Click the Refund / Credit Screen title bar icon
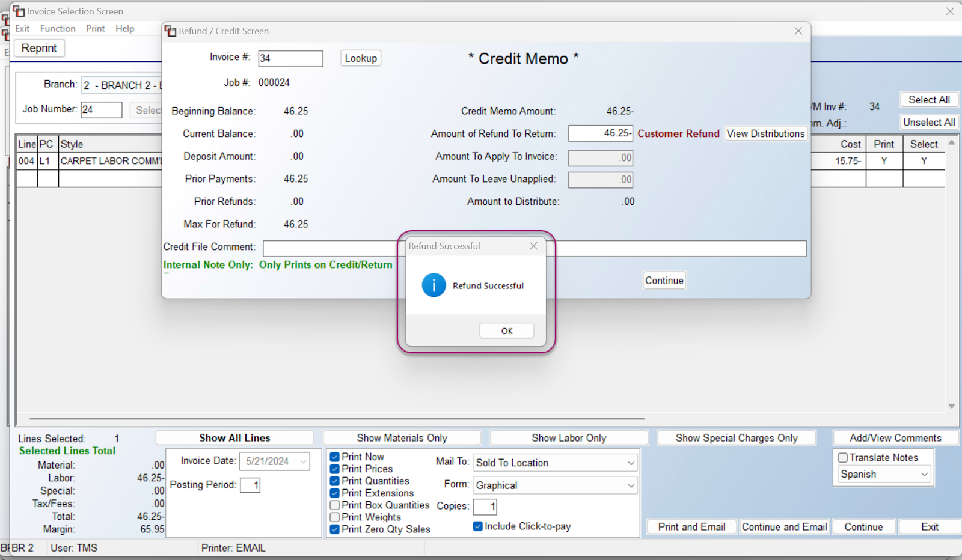 pos(170,31)
